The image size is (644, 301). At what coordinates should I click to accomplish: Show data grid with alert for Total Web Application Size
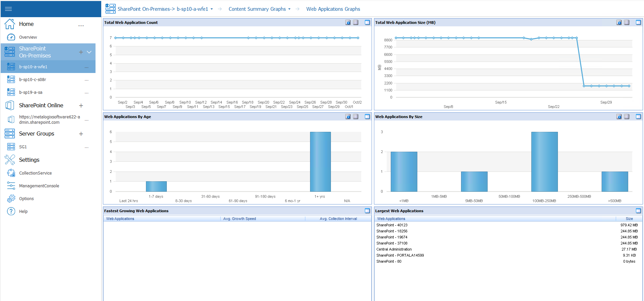click(x=619, y=23)
